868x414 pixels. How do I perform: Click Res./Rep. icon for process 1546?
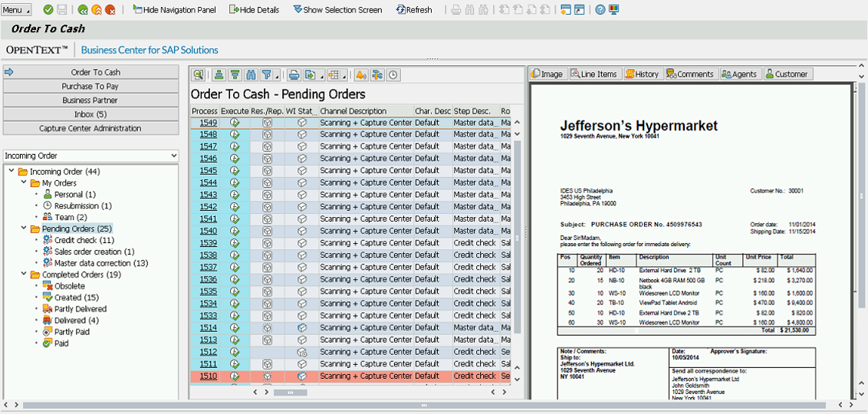(267, 159)
